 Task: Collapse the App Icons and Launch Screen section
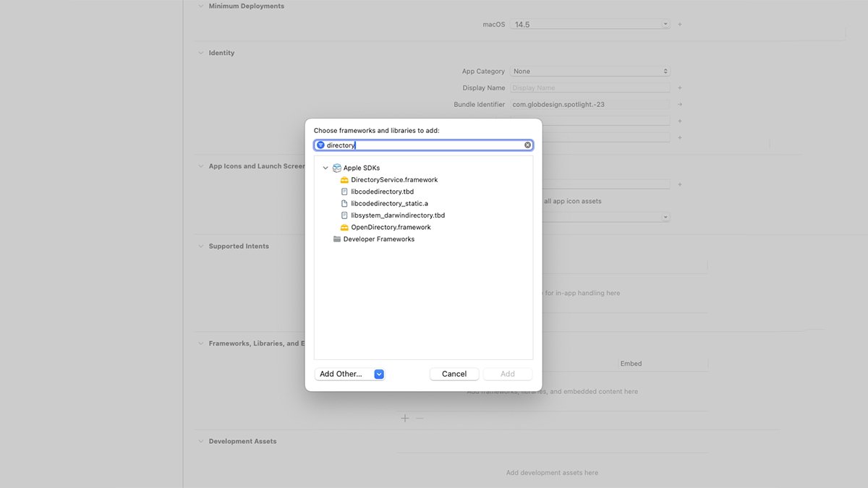(201, 166)
